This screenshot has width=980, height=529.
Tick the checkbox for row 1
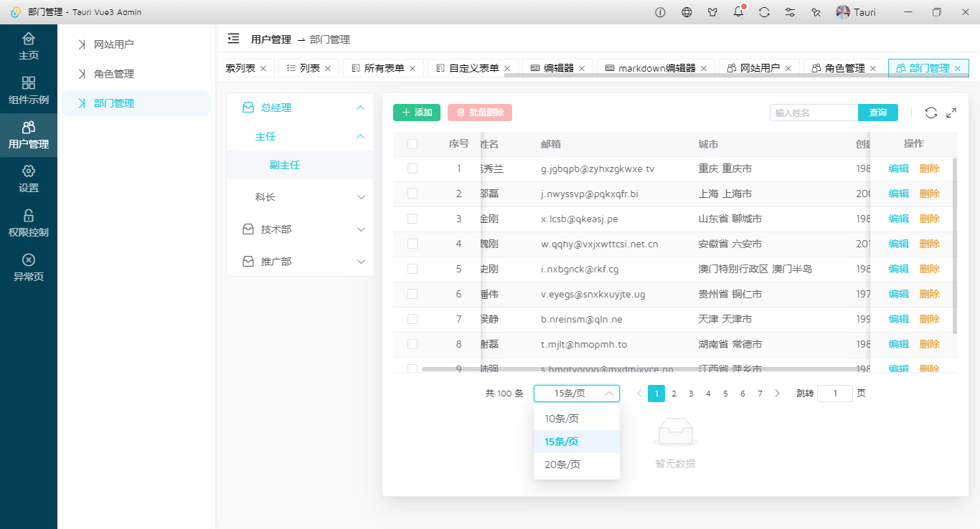click(x=413, y=168)
